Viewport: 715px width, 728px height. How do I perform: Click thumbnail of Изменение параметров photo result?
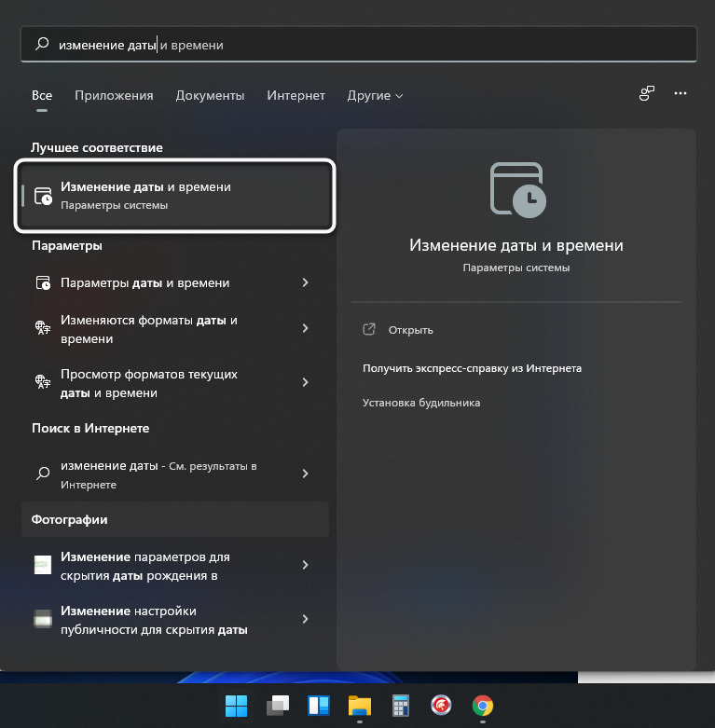[43, 565]
